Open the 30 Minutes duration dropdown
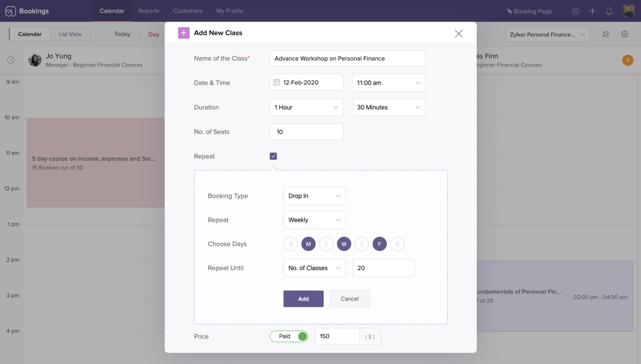Image resolution: width=641 pixels, height=364 pixels. [389, 107]
